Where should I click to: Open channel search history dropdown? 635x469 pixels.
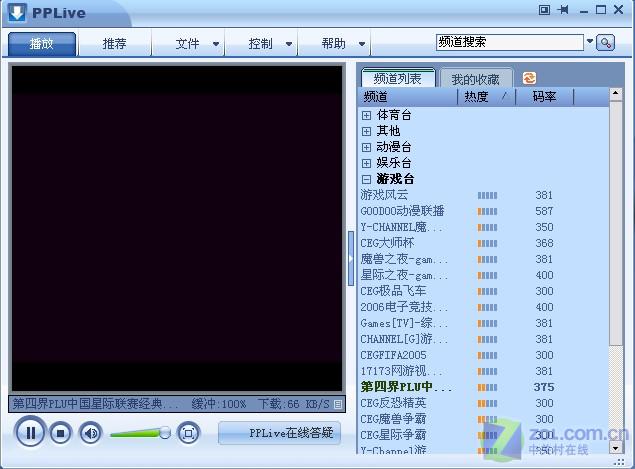point(590,41)
